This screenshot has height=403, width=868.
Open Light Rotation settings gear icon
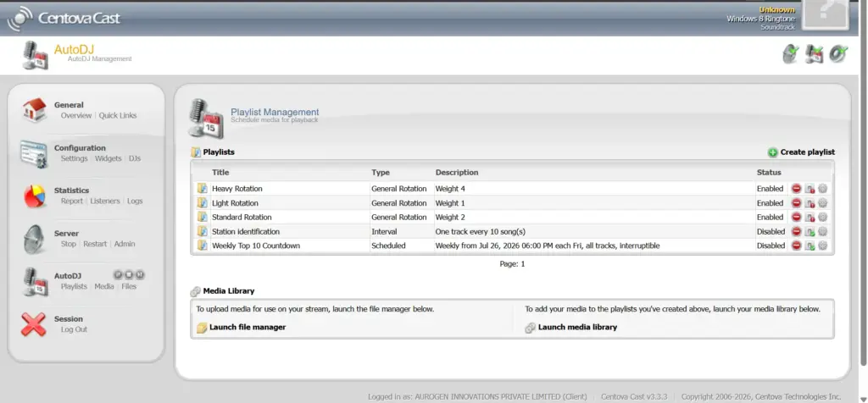(x=822, y=203)
